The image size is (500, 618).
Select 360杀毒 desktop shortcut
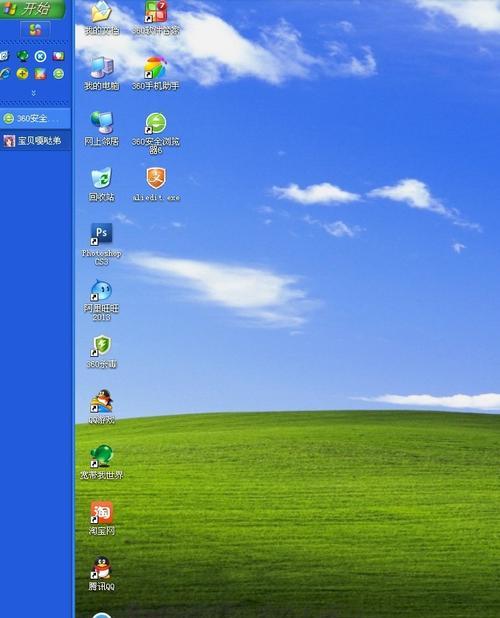[x=102, y=352]
